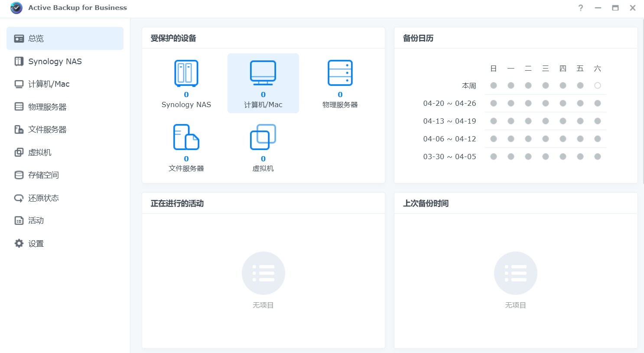Maximize the Active Backup window
This screenshot has width=644, height=353.
pyautogui.click(x=615, y=8)
